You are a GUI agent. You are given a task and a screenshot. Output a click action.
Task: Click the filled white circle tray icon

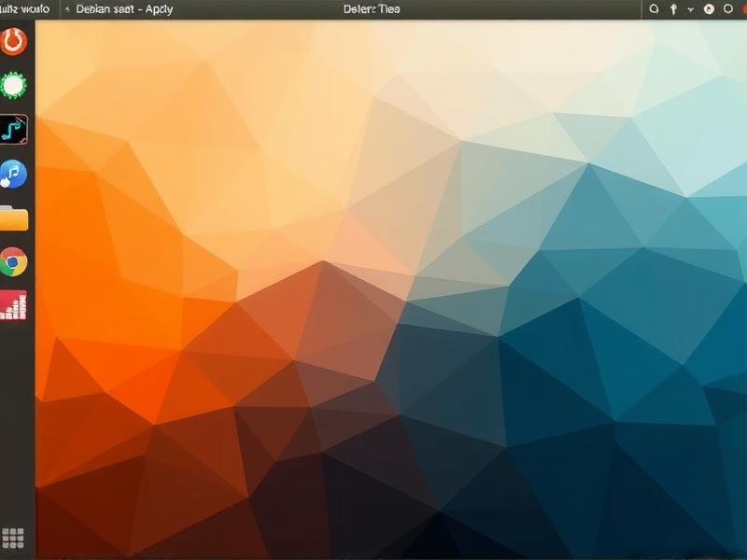click(x=709, y=9)
